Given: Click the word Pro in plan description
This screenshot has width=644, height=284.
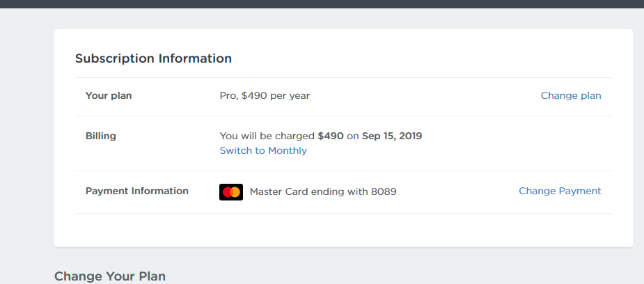Looking at the screenshot, I should point(228,96).
